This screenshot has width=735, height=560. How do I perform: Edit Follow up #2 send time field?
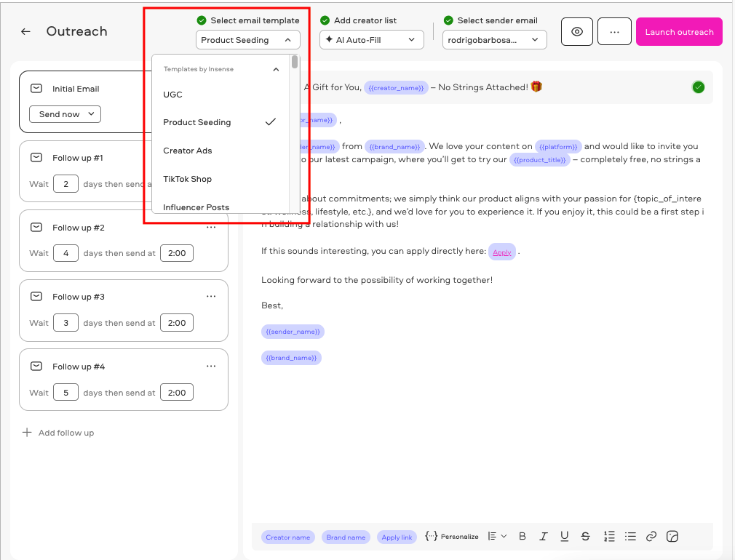(177, 253)
